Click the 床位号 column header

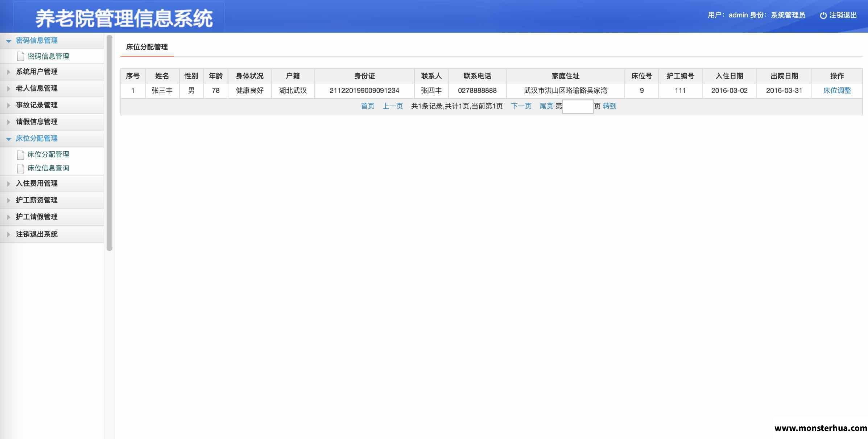click(x=642, y=76)
